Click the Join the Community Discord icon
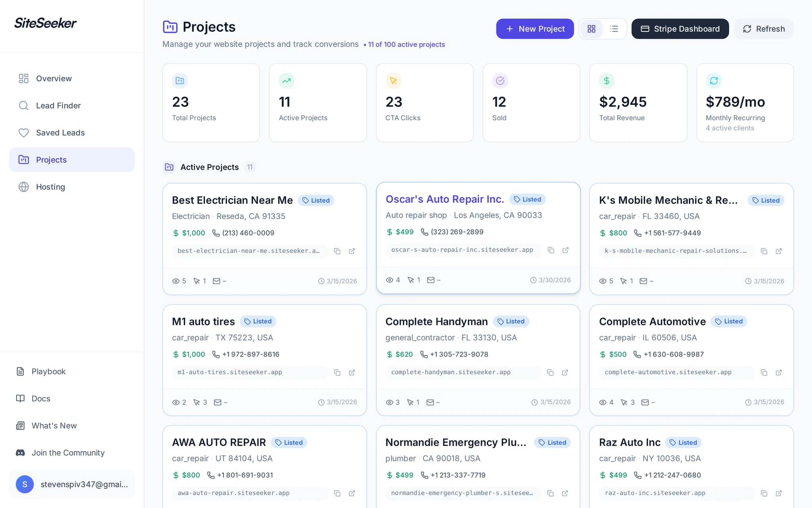Viewport: 812px width, 508px height. [20, 452]
